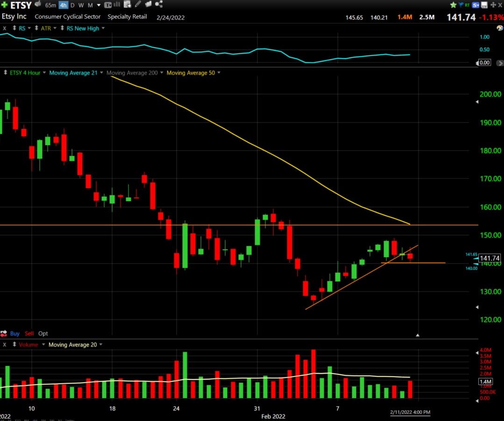Click the ETSY ticker symbol
Viewport: 504px width, 421px height.
coord(21,5)
